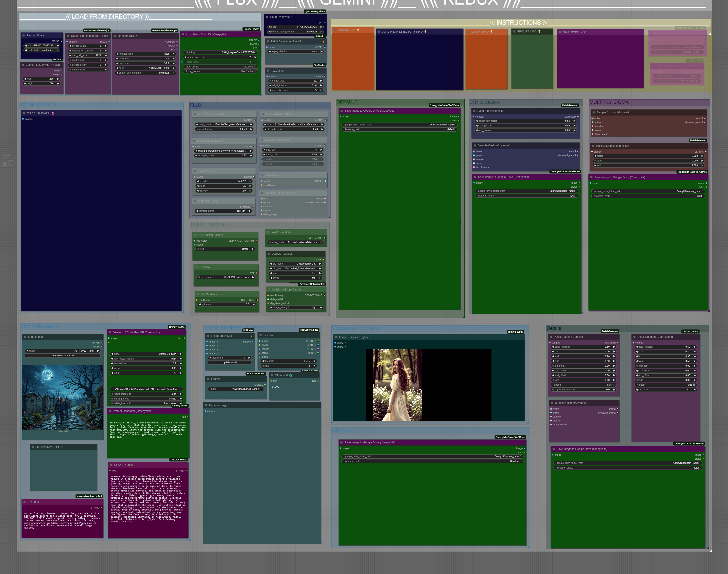728x574 pixels.
Task: Click grid icon beside STRING in T5-XXL Prompt
Action: pos(187,471)
